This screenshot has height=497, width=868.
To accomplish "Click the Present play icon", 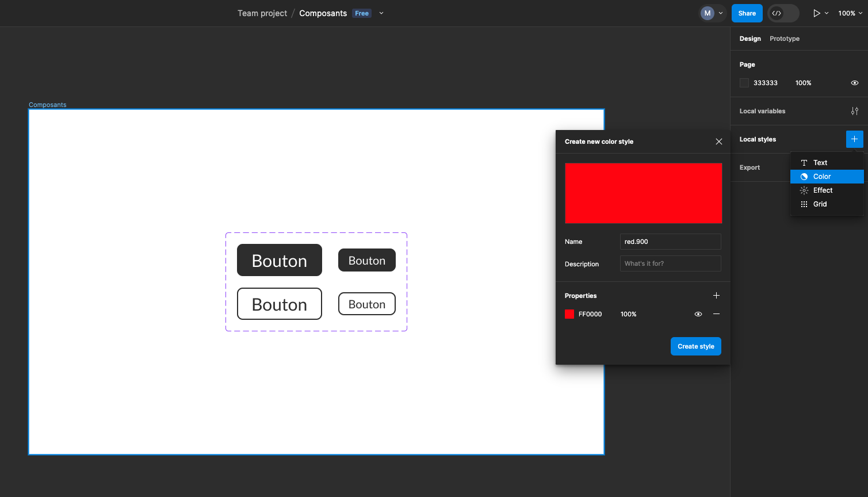I will (x=816, y=13).
